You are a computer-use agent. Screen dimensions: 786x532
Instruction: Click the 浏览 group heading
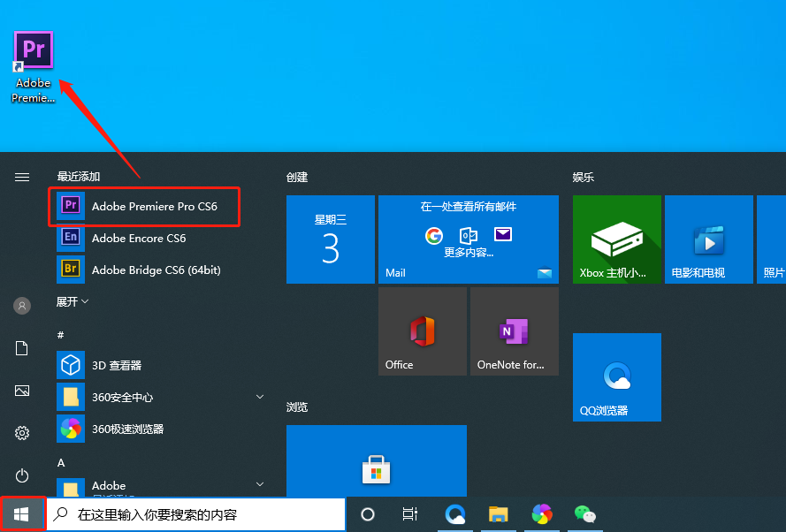coord(297,407)
